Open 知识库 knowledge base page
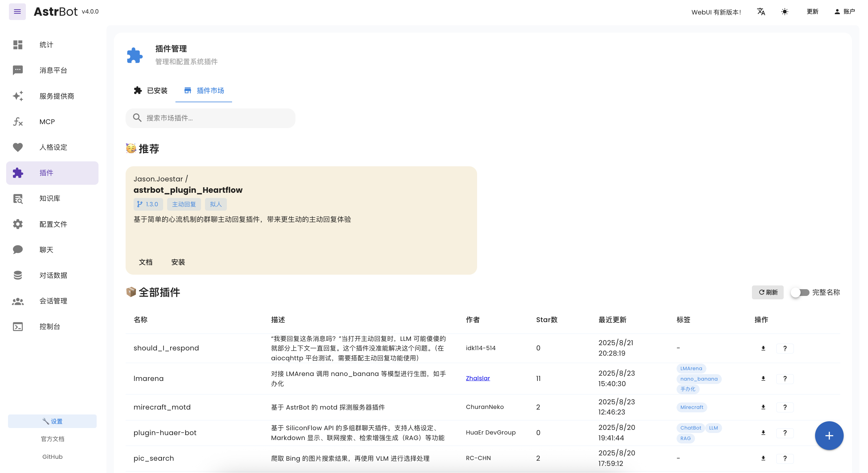Screen dimensions: 868x473 [x=50, y=198]
